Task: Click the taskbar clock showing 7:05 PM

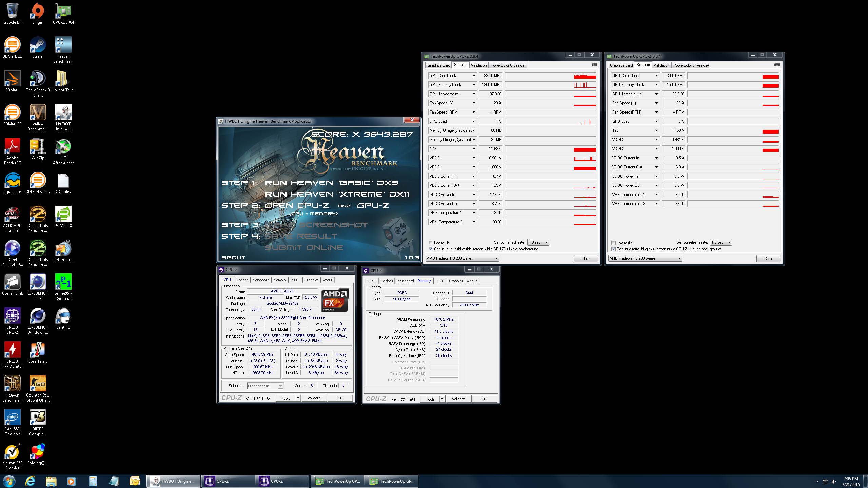Action: (850, 482)
